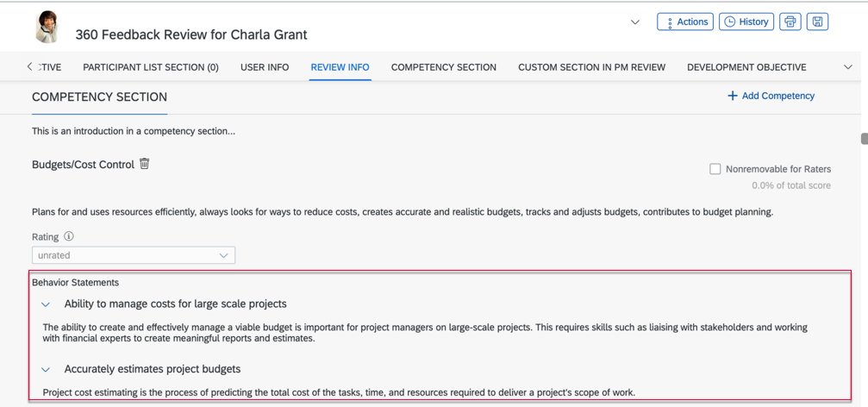Viewport: 868px width, 407px height.
Task: Click Charla Grant's profile photo
Action: 47,27
